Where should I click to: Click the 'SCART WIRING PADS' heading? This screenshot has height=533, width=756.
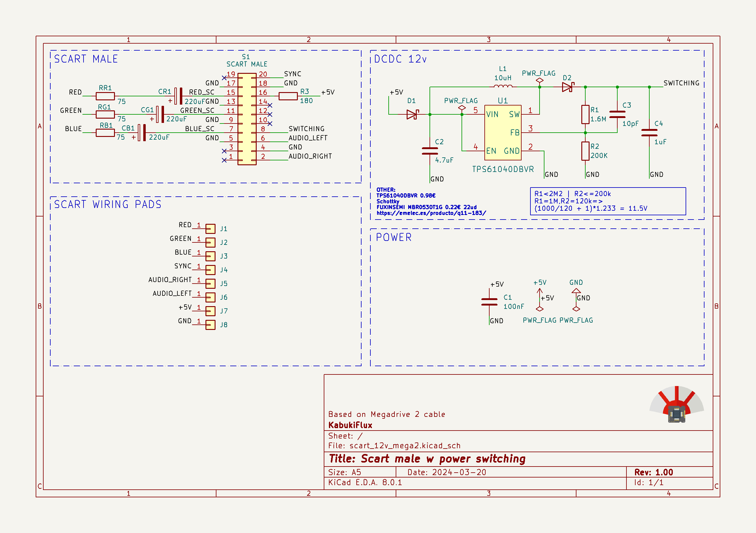pyautogui.click(x=108, y=205)
